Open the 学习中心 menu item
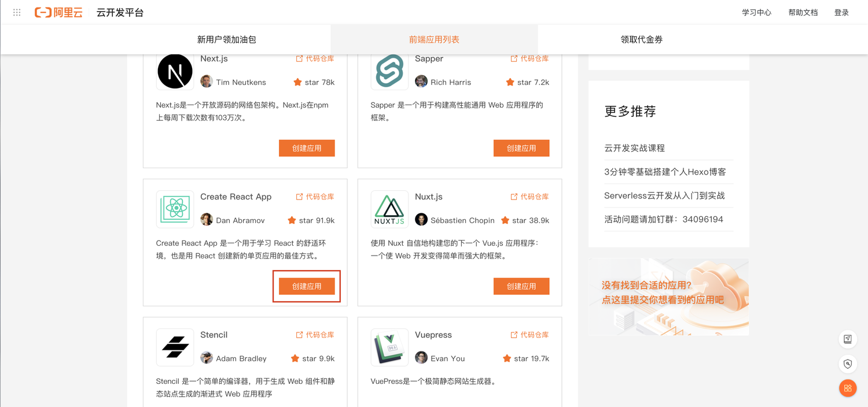868x407 pixels. click(x=757, y=13)
